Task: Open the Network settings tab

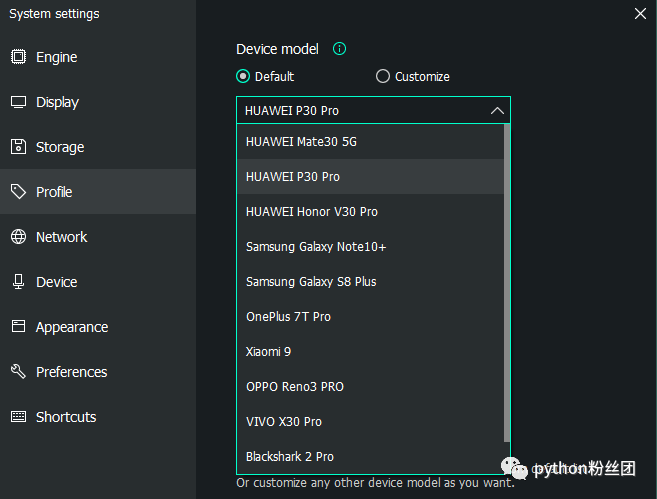Action: pyautogui.click(x=98, y=237)
